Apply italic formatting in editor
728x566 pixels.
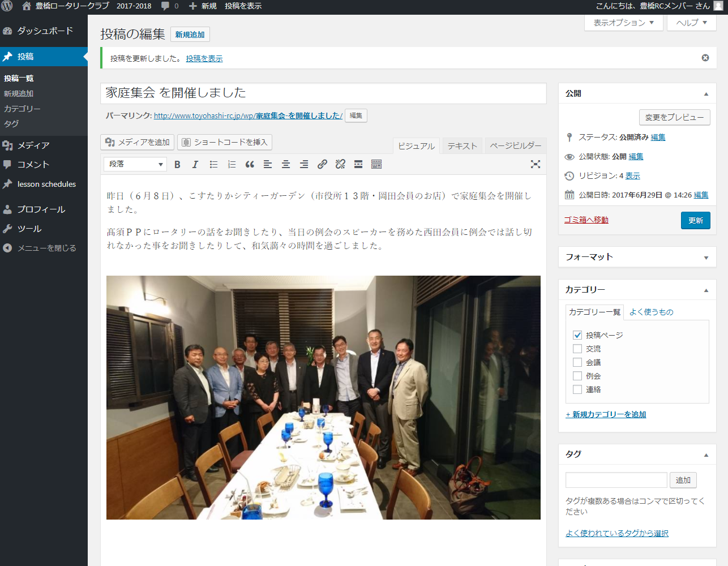[195, 164]
